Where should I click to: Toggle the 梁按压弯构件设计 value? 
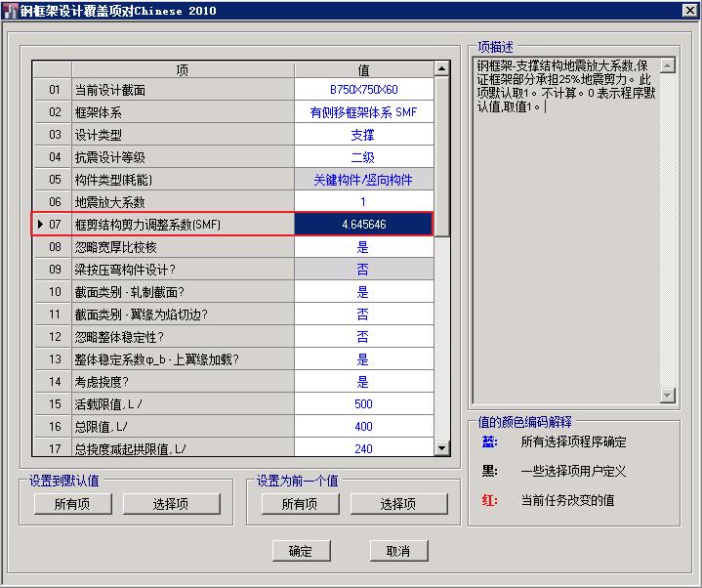[x=363, y=270]
